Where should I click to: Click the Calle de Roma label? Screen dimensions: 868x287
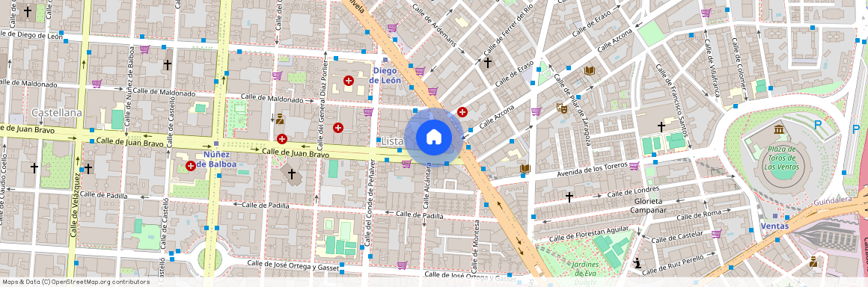tap(700, 216)
